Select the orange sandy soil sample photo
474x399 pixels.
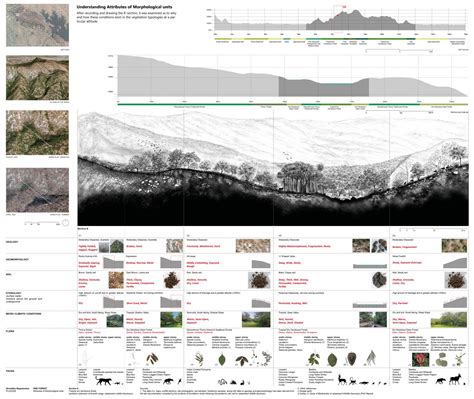coord(116,280)
